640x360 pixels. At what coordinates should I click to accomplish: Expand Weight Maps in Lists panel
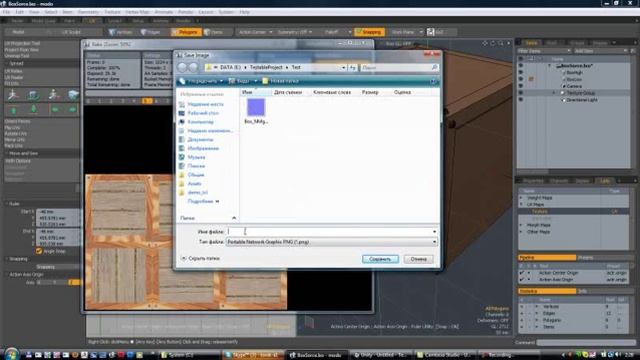[x=521, y=198]
